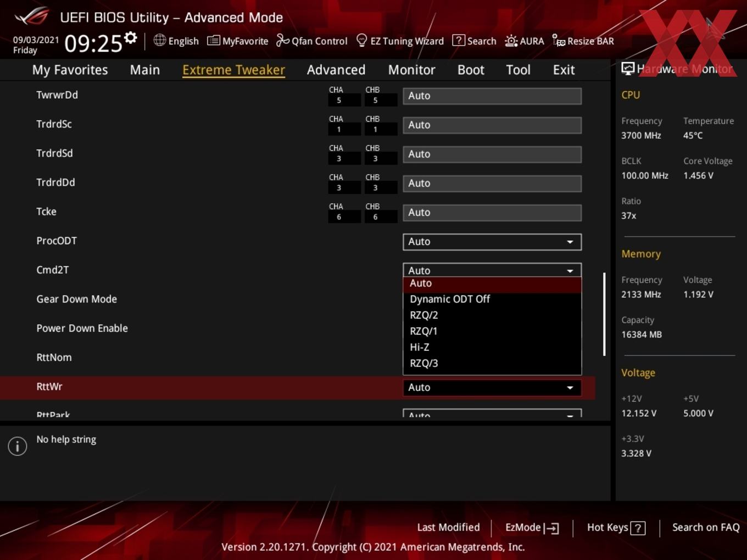Choose Dynamic ODT Off option

pos(492,299)
